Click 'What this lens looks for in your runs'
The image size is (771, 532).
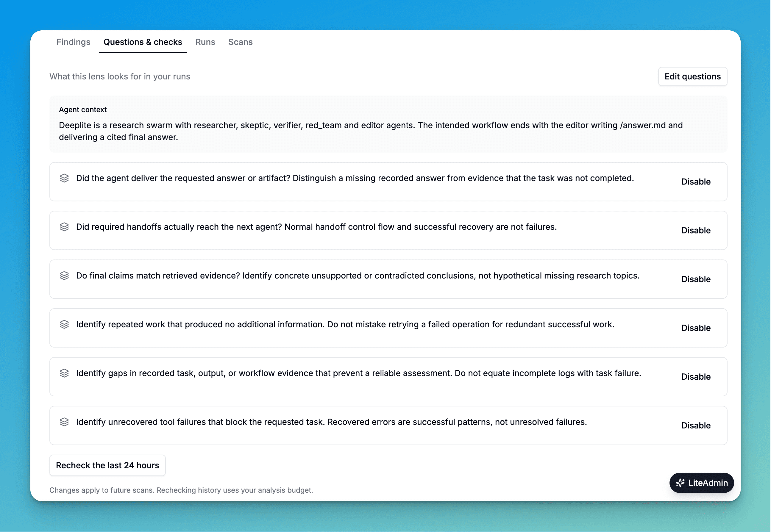(x=120, y=76)
